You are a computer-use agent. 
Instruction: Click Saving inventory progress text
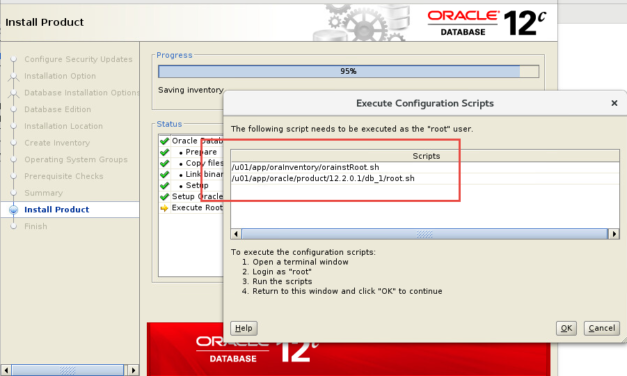190,90
